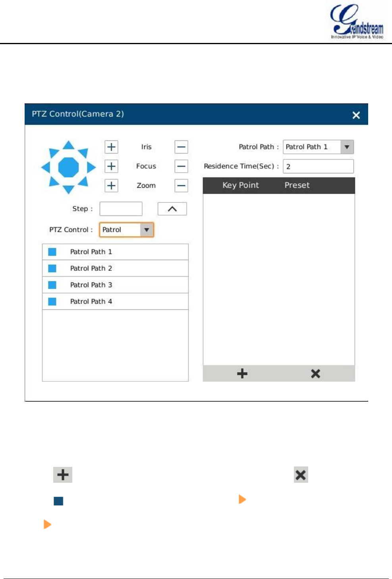Click the Step field
This screenshot has width=392, height=579.
tap(121, 209)
